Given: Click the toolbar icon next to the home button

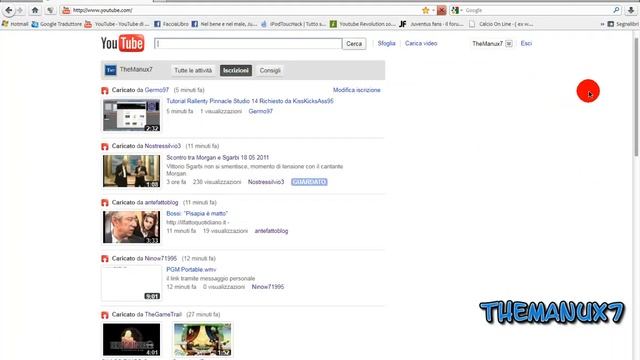Looking at the screenshot, I should [x=50, y=10].
